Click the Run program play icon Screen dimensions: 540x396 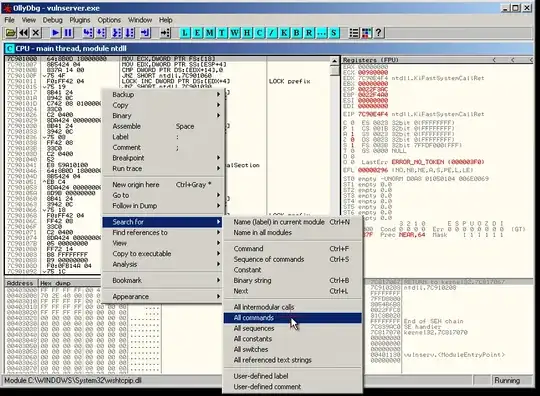click(x=55, y=33)
